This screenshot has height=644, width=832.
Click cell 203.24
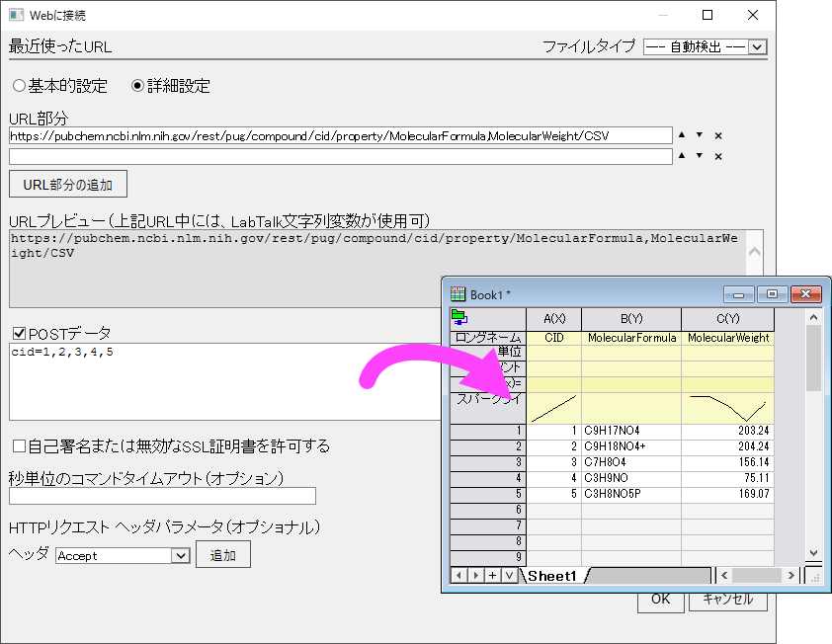(727, 431)
